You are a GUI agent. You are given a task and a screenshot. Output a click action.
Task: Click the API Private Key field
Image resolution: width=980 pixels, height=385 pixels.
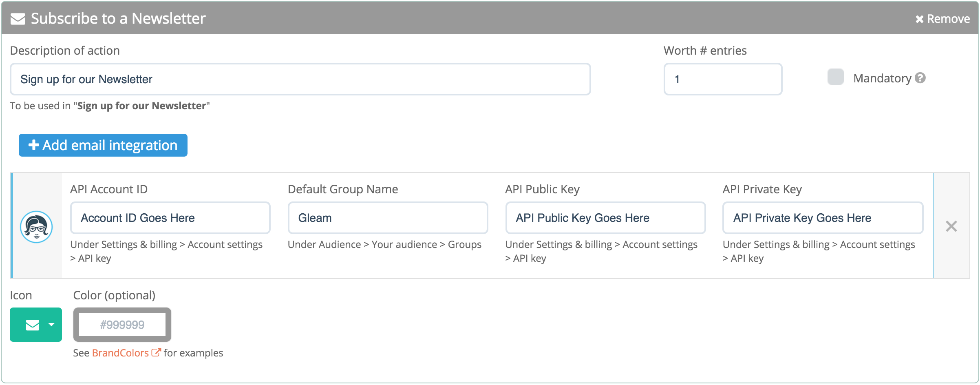click(823, 218)
